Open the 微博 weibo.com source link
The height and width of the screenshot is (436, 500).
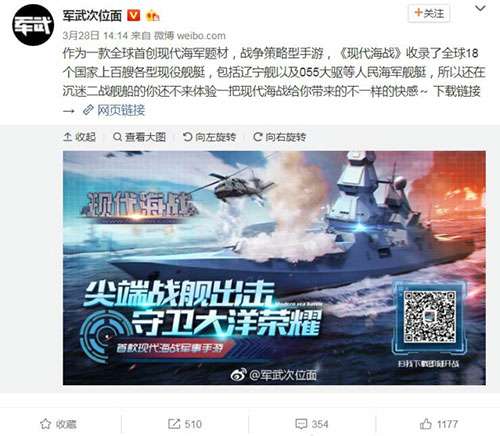pyautogui.click(x=189, y=35)
